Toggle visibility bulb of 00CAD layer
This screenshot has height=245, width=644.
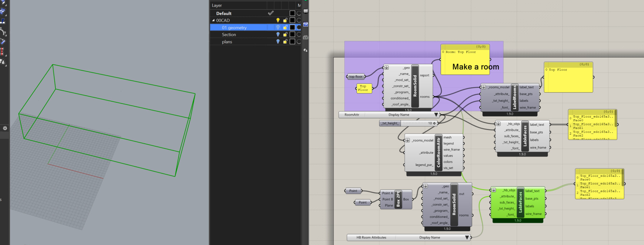278,20
